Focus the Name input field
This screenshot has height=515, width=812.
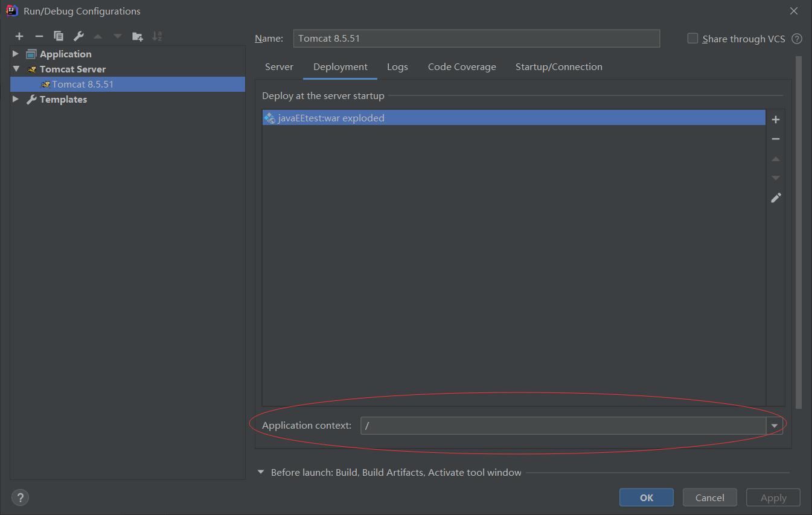click(x=476, y=38)
